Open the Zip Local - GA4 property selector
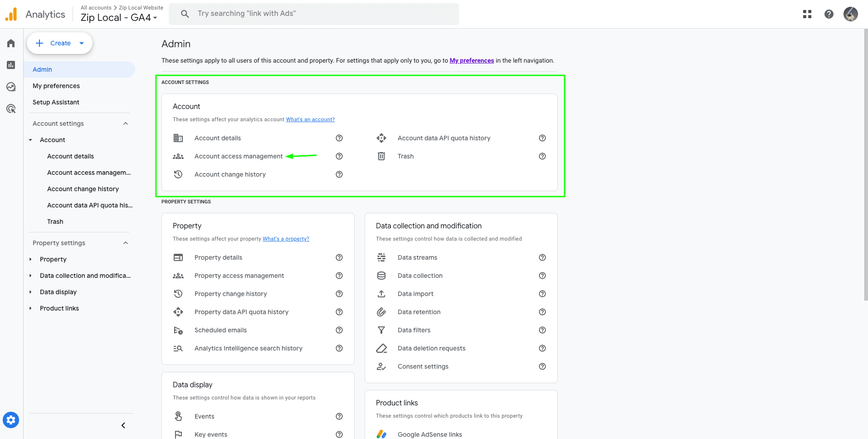Image resolution: width=868 pixels, height=439 pixels. coord(119,18)
